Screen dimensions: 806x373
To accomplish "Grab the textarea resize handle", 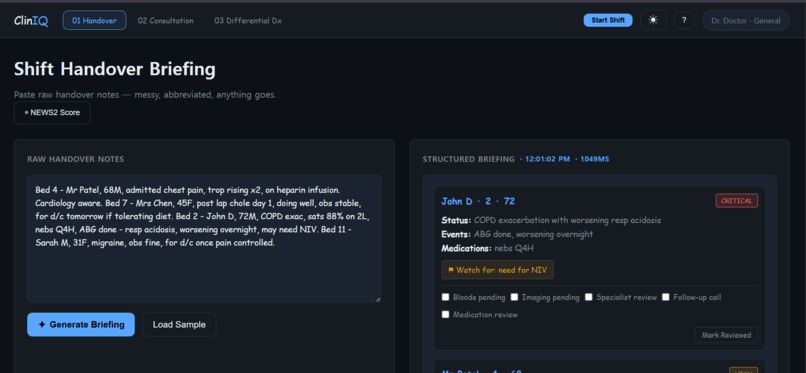I will point(378,299).
